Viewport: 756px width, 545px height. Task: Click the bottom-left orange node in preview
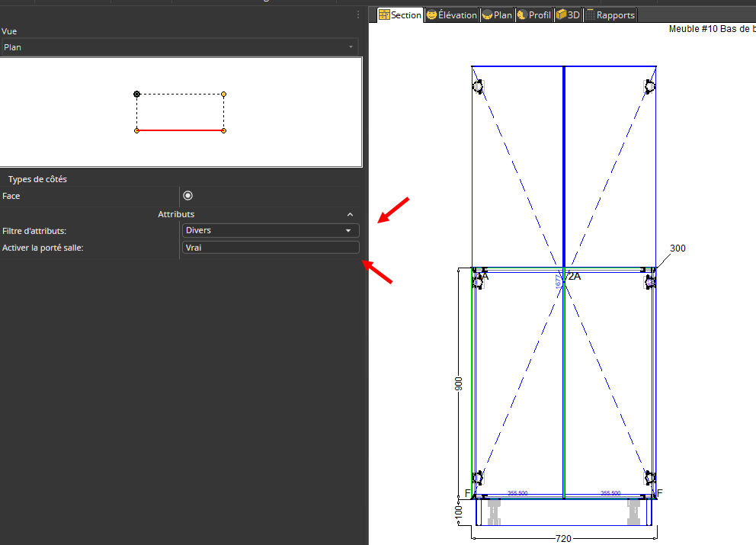(137, 130)
